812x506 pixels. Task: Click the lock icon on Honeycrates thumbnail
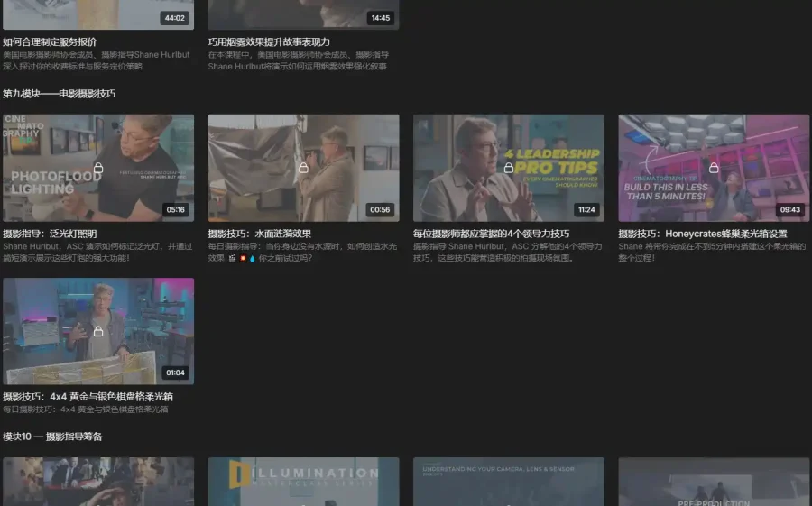coord(714,168)
